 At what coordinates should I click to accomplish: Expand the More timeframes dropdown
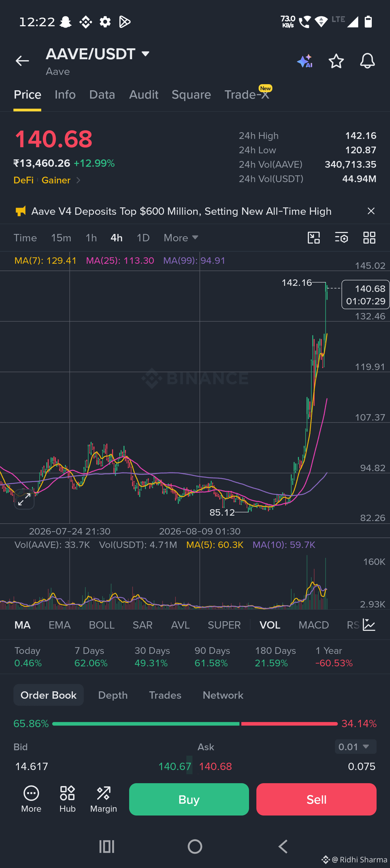point(181,237)
